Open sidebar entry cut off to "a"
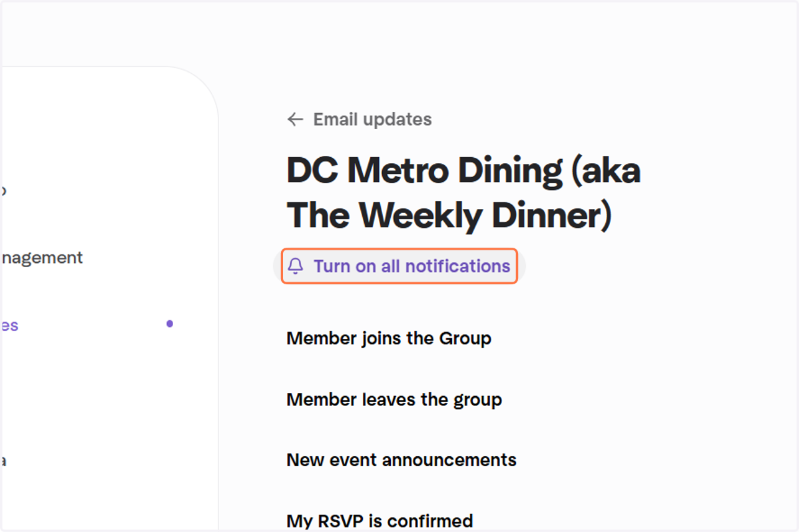This screenshot has height=532, width=799. (3, 461)
